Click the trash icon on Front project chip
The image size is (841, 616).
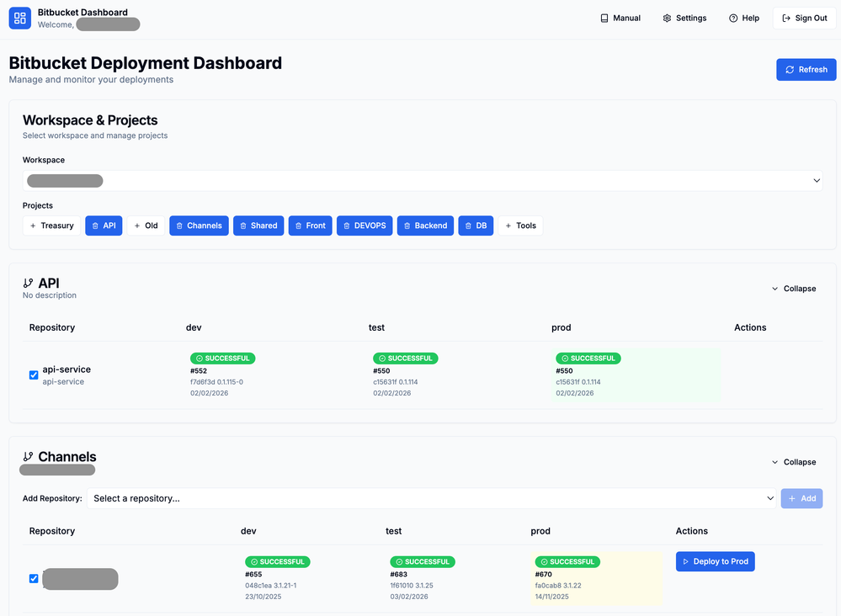[298, 226]
